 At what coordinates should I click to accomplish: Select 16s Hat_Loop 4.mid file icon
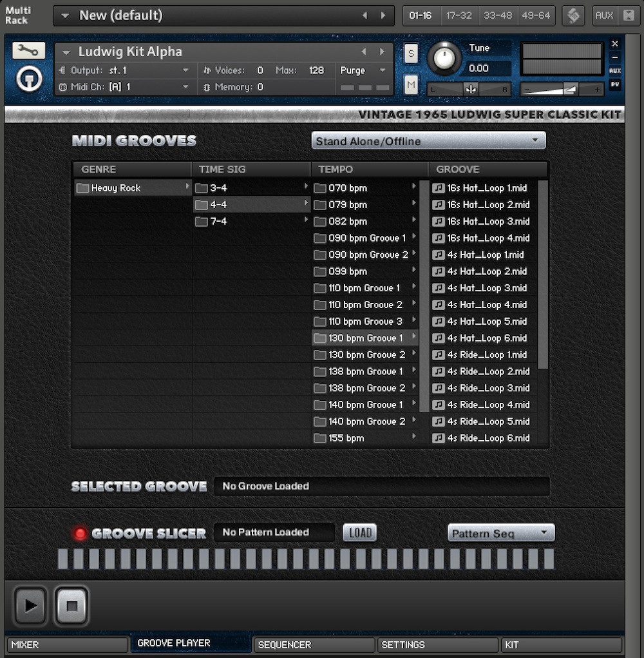439,238
